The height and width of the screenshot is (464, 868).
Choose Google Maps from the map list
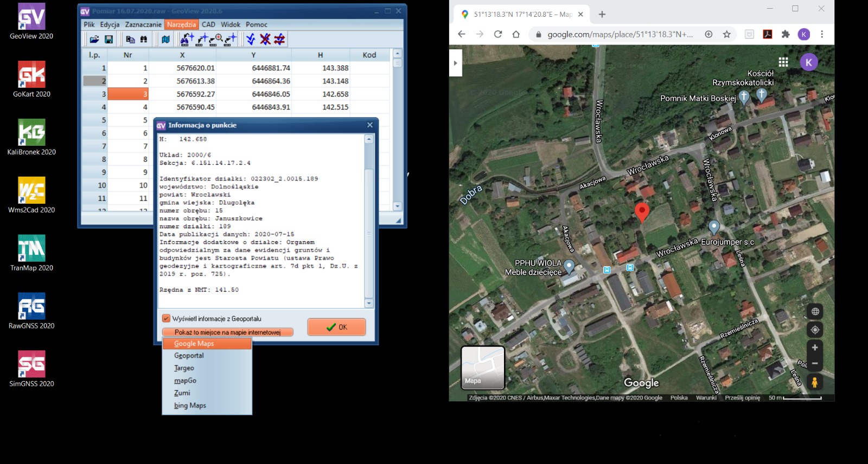(207, 344)
